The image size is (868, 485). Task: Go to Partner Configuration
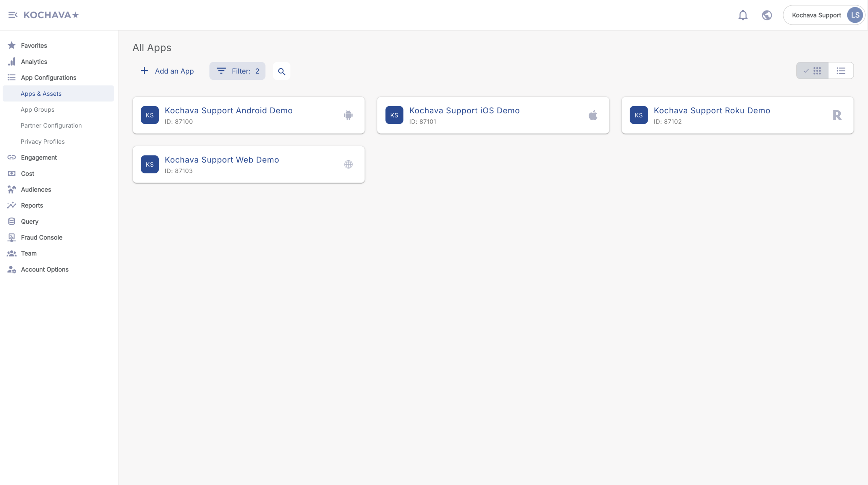(51, 126)
